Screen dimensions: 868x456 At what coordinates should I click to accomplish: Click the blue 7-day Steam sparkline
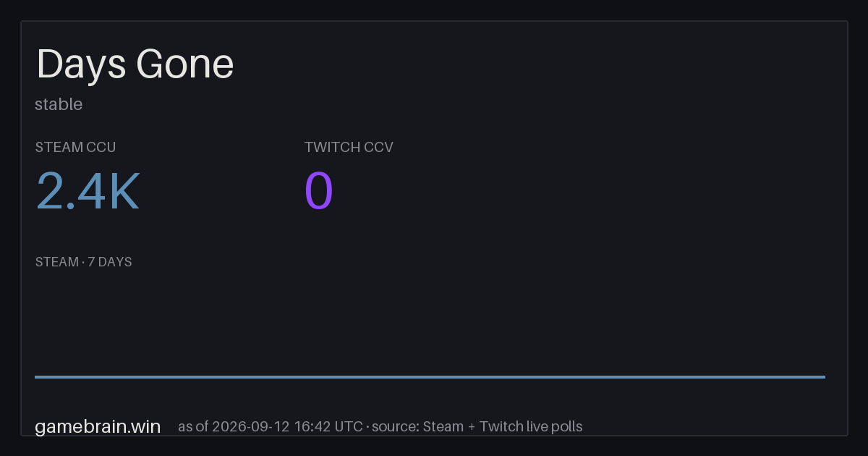click(430, 376)
